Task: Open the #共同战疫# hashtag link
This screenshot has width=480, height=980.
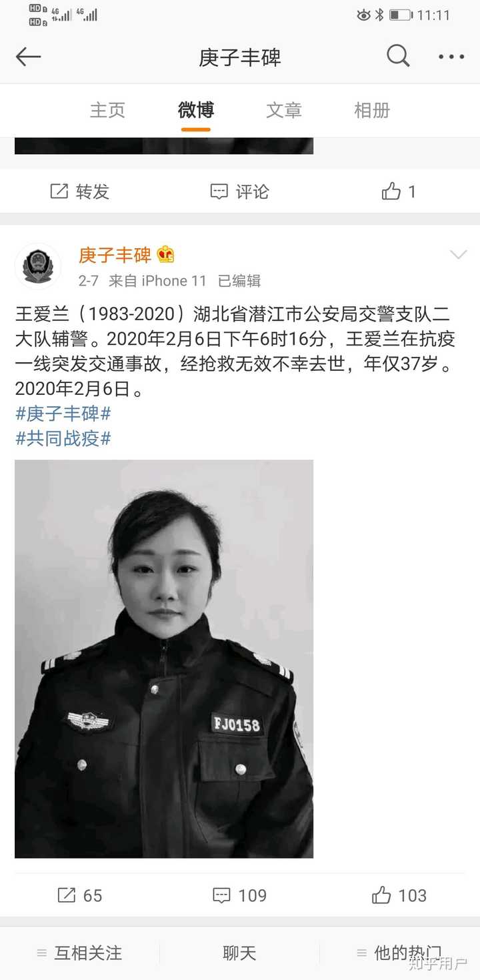Action: (x=63, y=438)
